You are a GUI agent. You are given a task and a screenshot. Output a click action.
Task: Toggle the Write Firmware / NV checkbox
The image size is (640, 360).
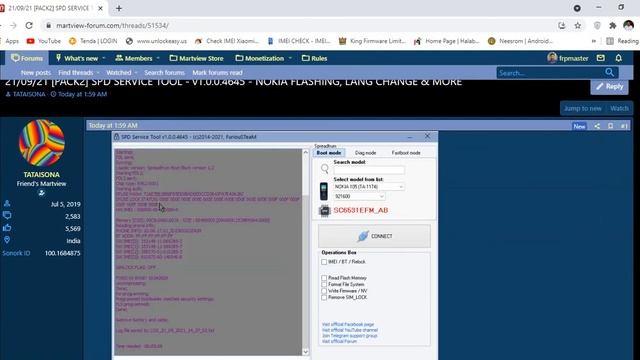coord(324,291)
